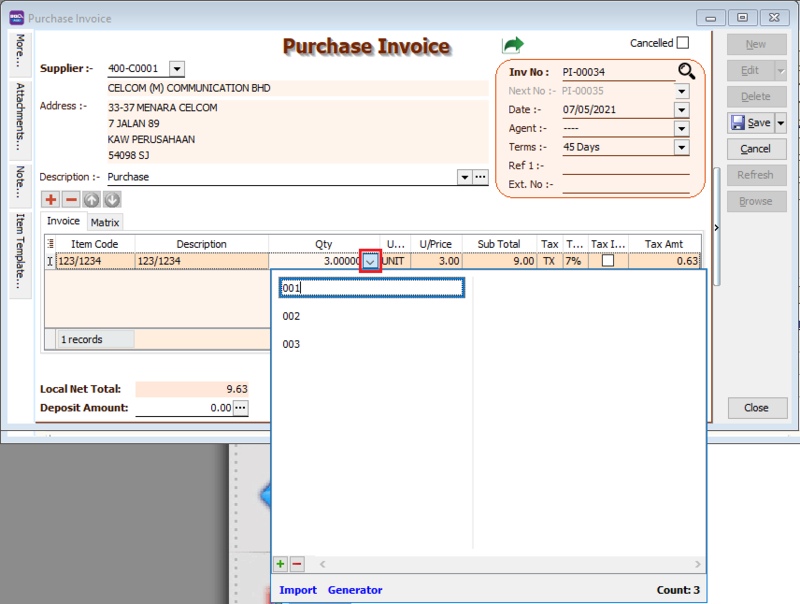
Task: Switch to the Matrix tab
Action: coord(105,221)
